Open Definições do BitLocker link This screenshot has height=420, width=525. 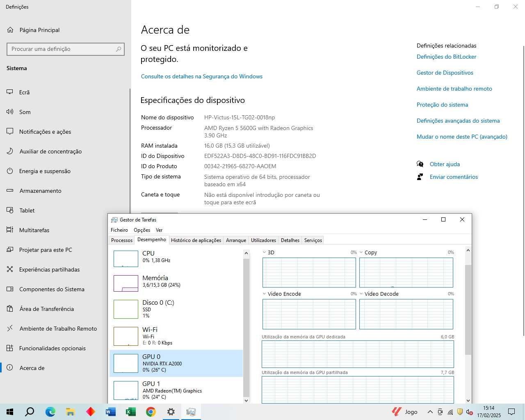click(x=446, y=57)
